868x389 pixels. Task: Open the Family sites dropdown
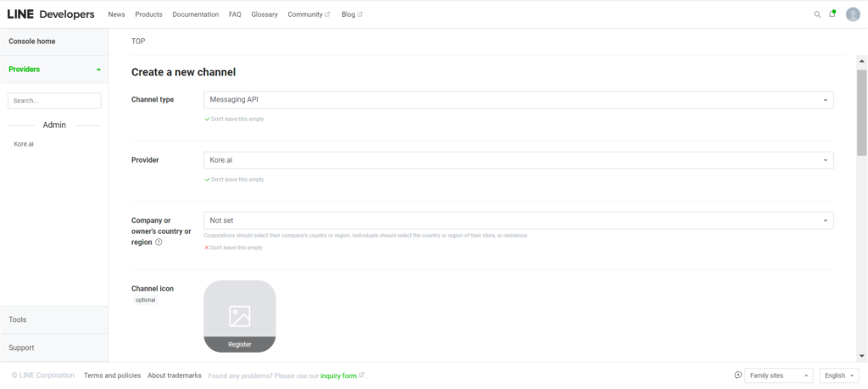coord(778,375)
